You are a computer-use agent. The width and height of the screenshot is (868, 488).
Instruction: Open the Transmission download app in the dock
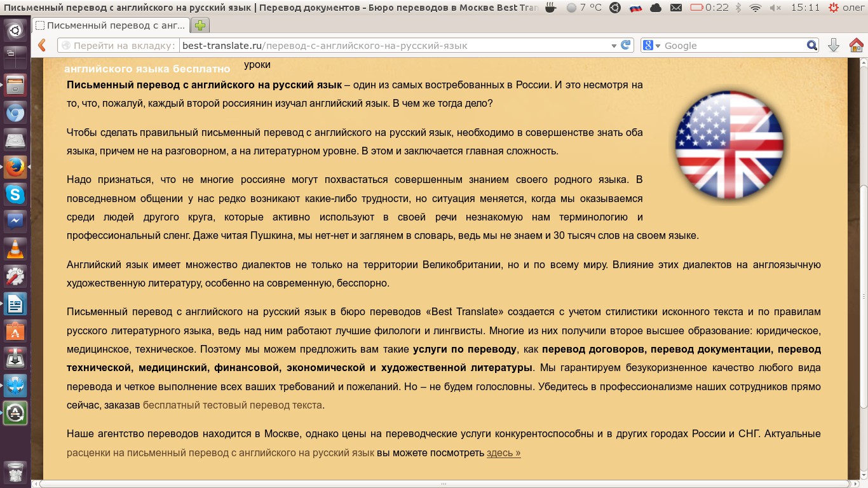[15, 358]
